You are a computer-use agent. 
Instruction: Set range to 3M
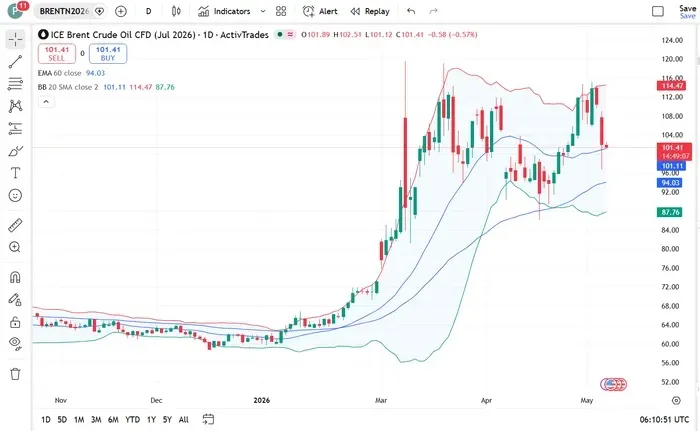(x=96, y=419)
